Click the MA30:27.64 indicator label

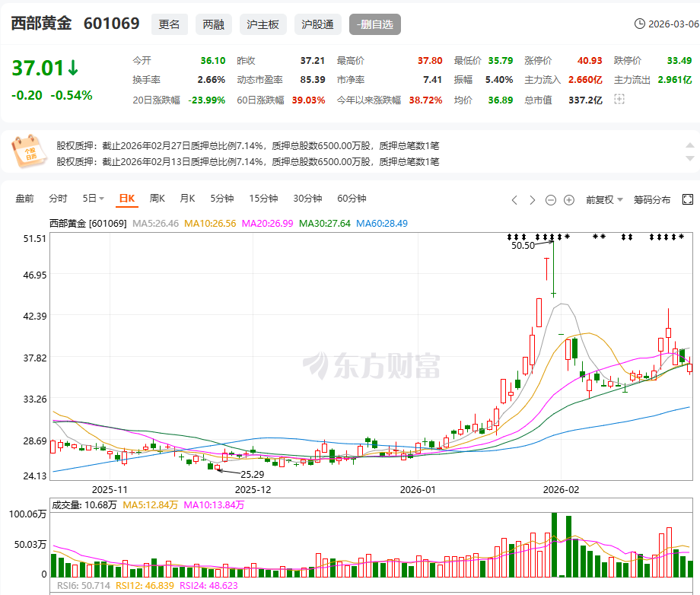325,223
